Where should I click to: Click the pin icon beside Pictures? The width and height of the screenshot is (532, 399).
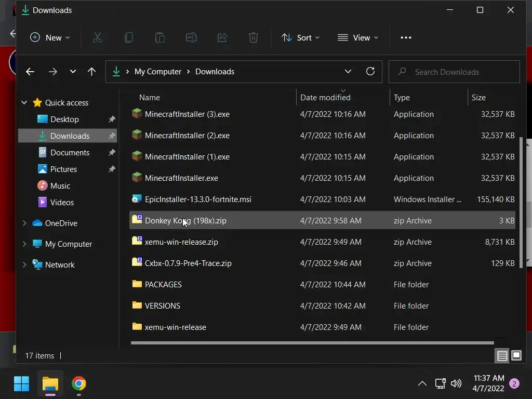pos(112,169)
